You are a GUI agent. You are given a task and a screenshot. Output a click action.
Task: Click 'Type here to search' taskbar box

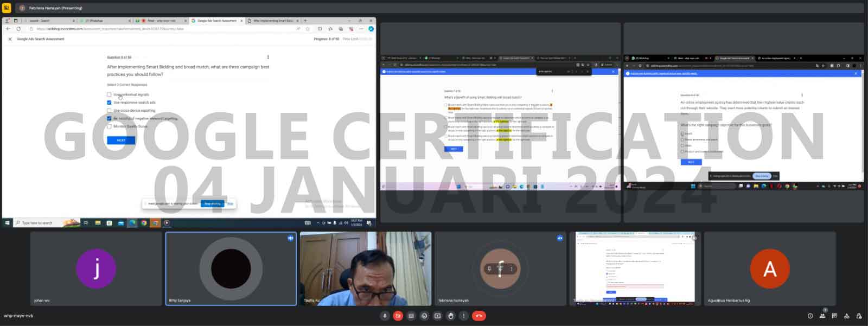point(46,222)
